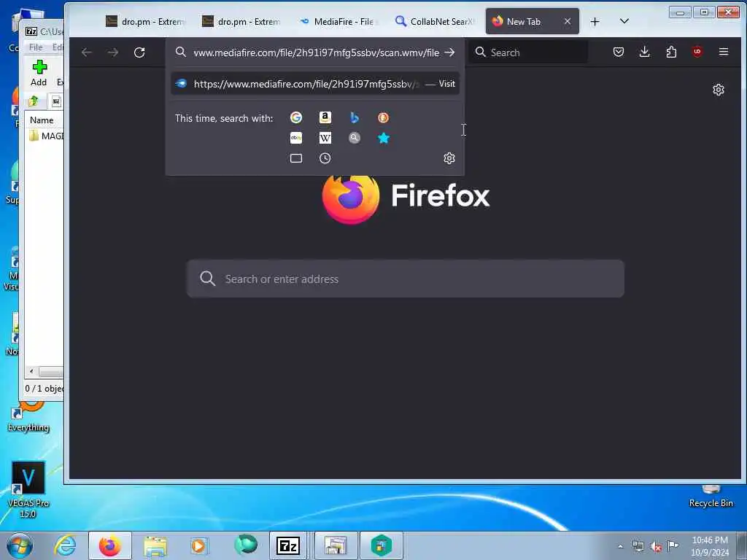Screen dimensions: 747x560
Task: Switch to second dro.pm tab
Action: click(x=241, y=21)
